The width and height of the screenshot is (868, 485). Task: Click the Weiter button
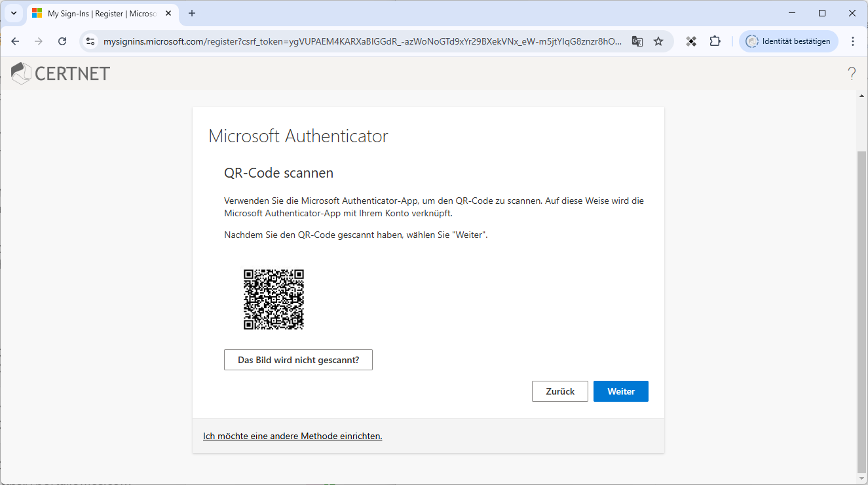(x=620, y=391)
